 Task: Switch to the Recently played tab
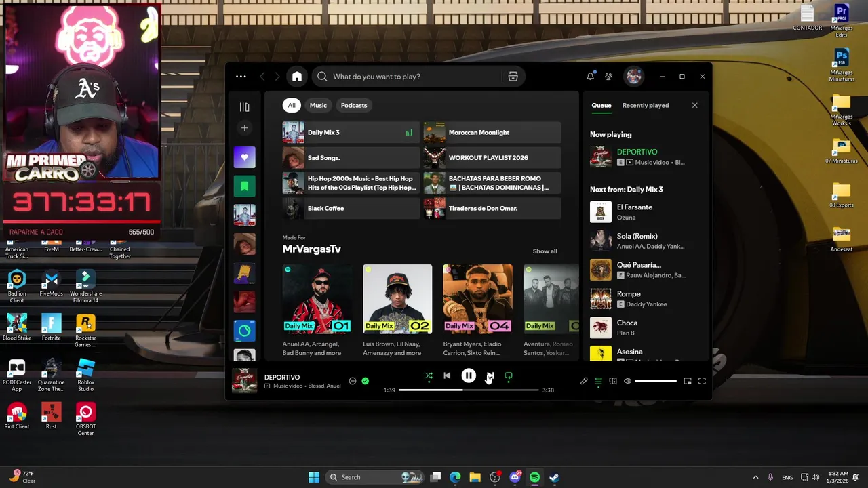click(646, 105)
